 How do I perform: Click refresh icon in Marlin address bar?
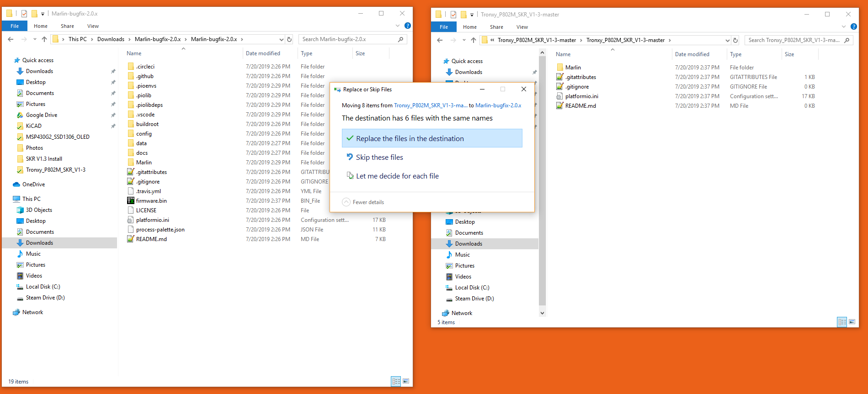289,39
